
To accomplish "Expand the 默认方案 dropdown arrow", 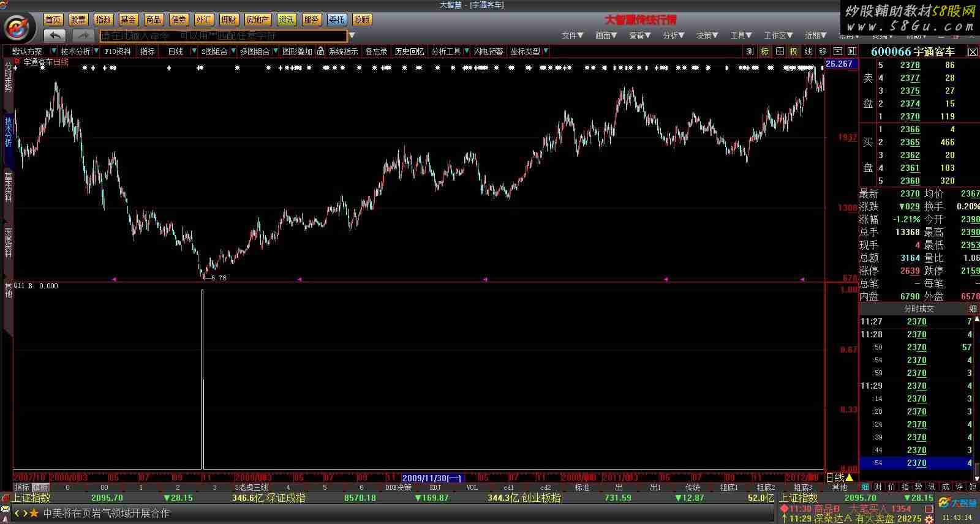I will (x=54, y=51).
